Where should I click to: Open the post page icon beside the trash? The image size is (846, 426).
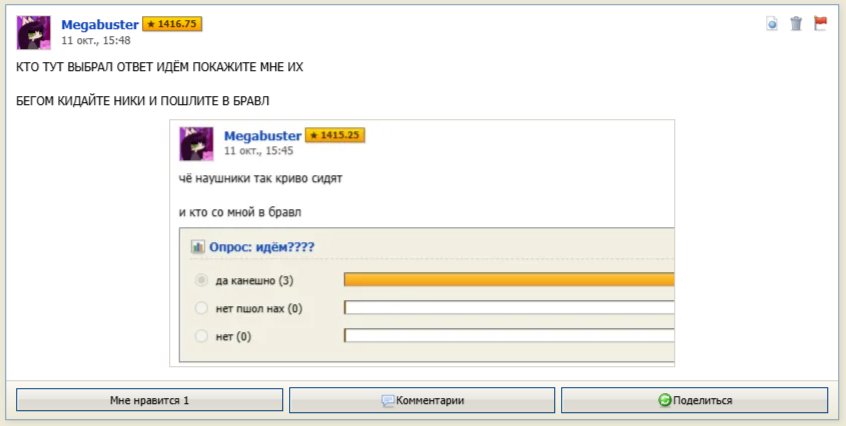(772, 24)
